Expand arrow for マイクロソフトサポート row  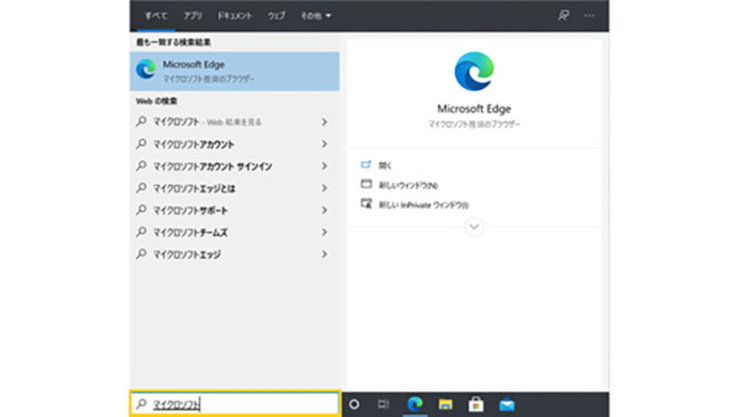tap(324, 210)
